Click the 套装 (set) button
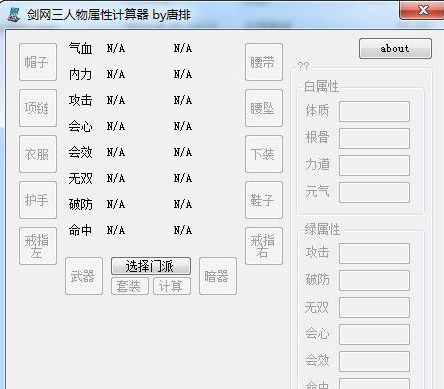The width and height of the screenshot is (444, 389). 130,286
